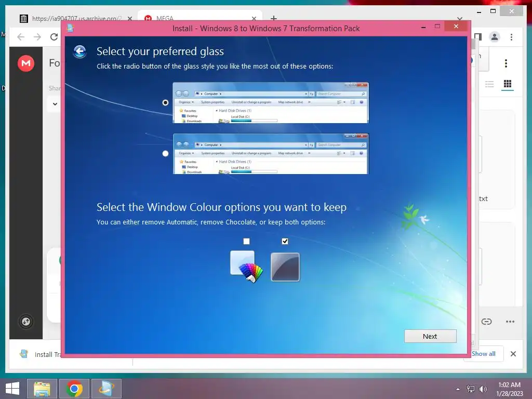This screenshot has width=532, height=399.
Task: Select the first glass style radio button
Action: [x=165, y=102]
